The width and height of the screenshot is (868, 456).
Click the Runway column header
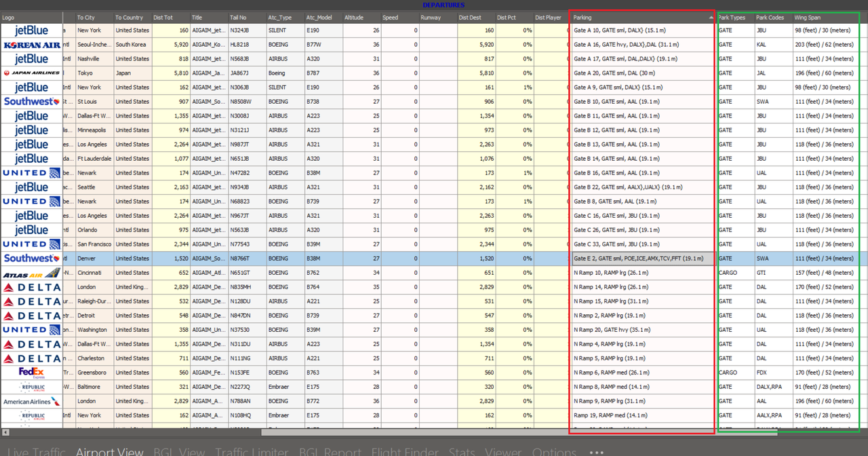click(x=437, y=18)
